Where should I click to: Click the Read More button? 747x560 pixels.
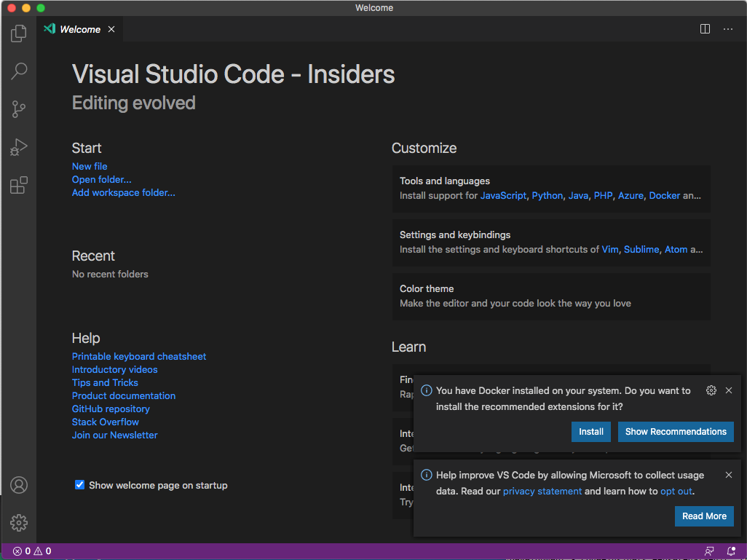coord(704,516)
